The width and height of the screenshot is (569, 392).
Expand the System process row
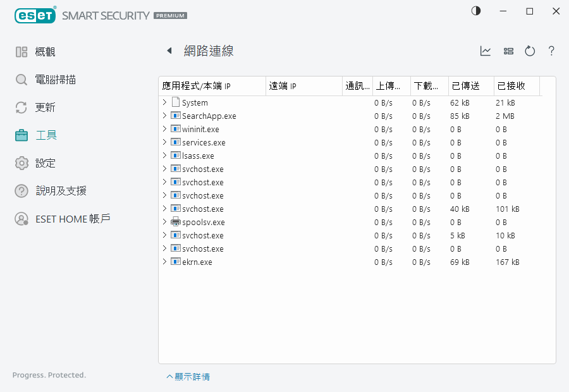(164, 102)
